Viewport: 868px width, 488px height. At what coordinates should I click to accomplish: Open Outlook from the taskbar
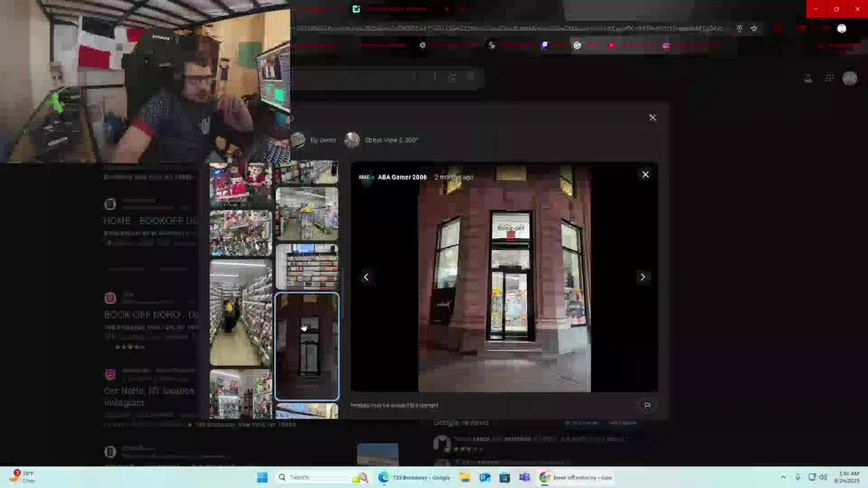(485, 477)
